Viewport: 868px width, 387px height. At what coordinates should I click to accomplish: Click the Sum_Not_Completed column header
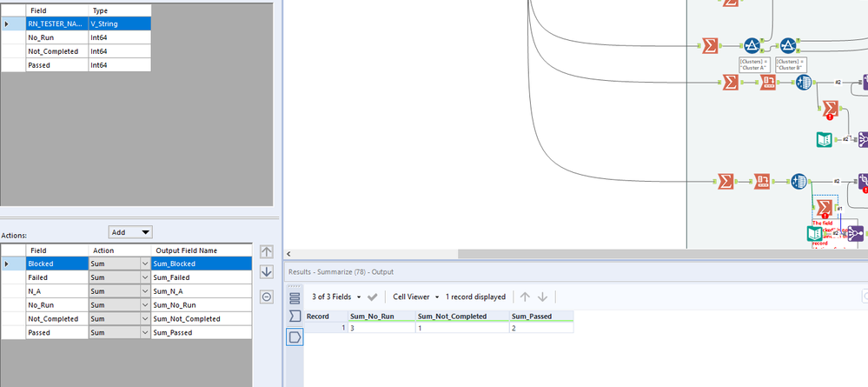[462, 316]
